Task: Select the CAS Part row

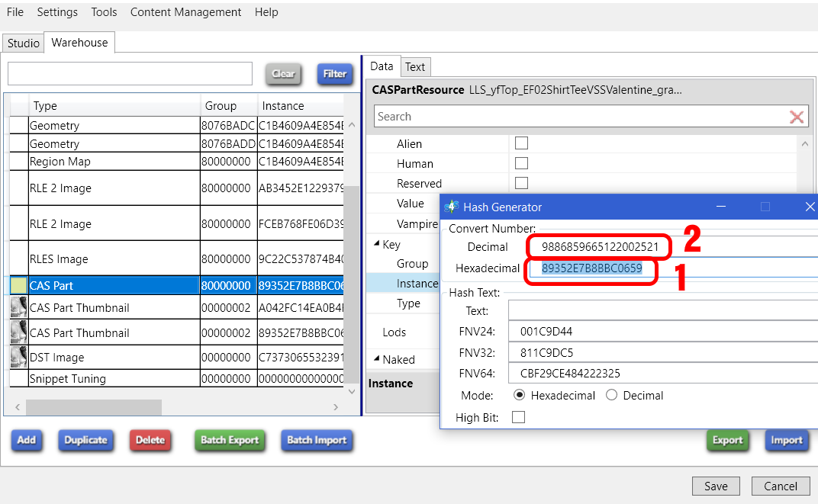Action: [x=177, y=285]
